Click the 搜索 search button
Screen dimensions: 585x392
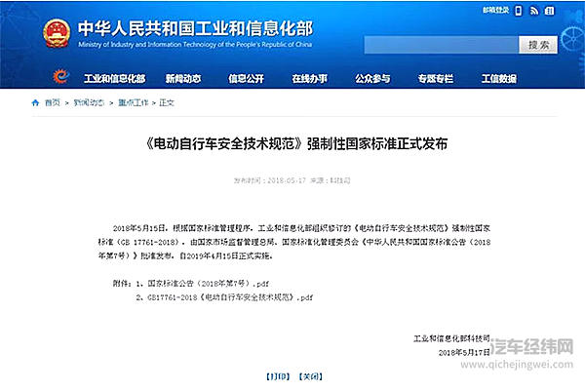click(538, 45)
